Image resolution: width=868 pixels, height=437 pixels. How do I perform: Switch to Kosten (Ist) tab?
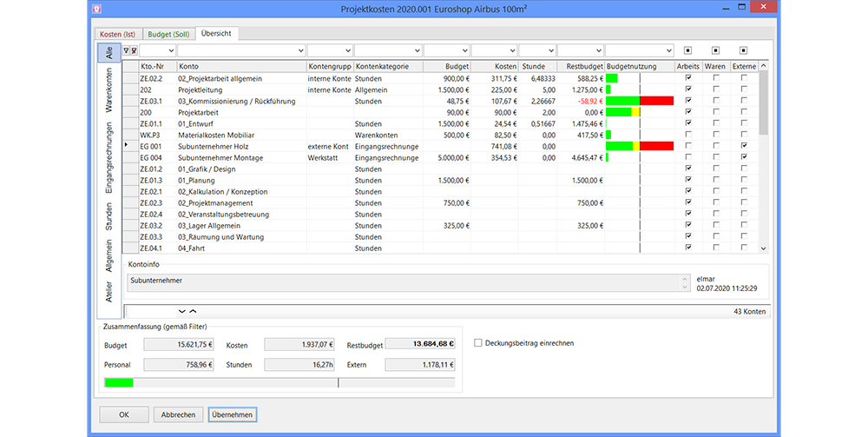coord(118,35)
